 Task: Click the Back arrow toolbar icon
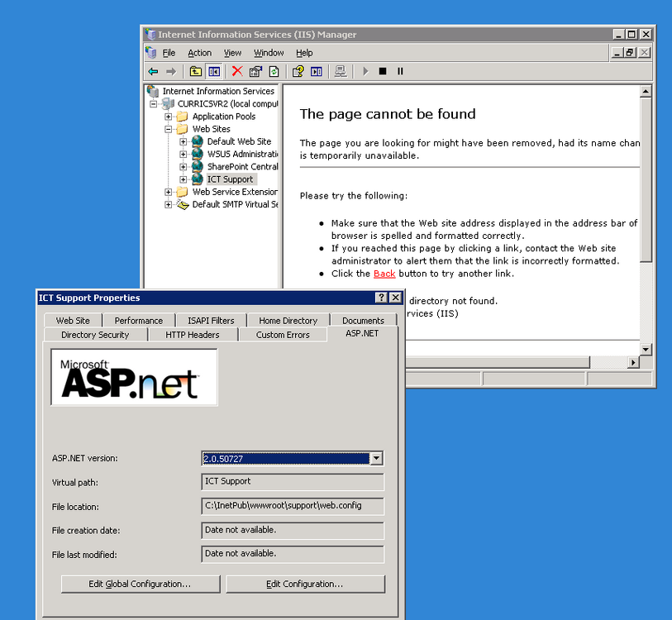coord(153,72)
